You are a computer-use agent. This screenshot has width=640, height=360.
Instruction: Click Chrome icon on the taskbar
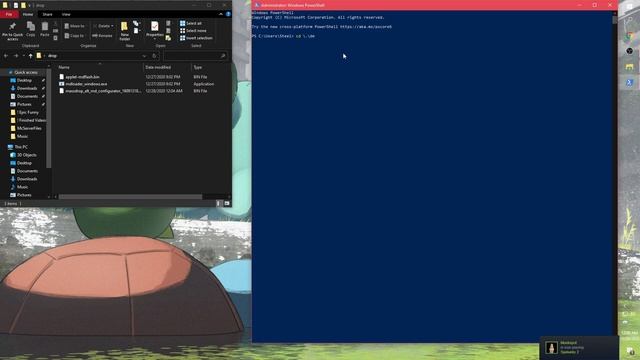(629, 36)
